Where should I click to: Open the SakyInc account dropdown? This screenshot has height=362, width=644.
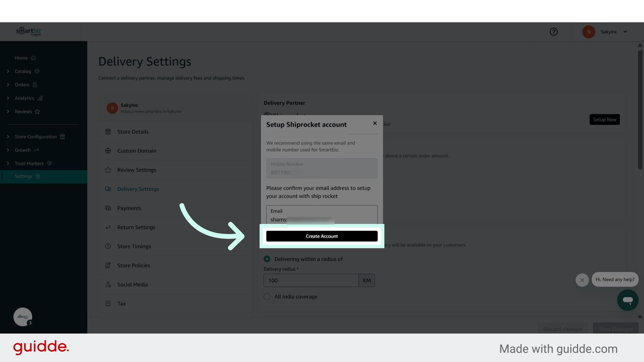(x=613, y=32)
